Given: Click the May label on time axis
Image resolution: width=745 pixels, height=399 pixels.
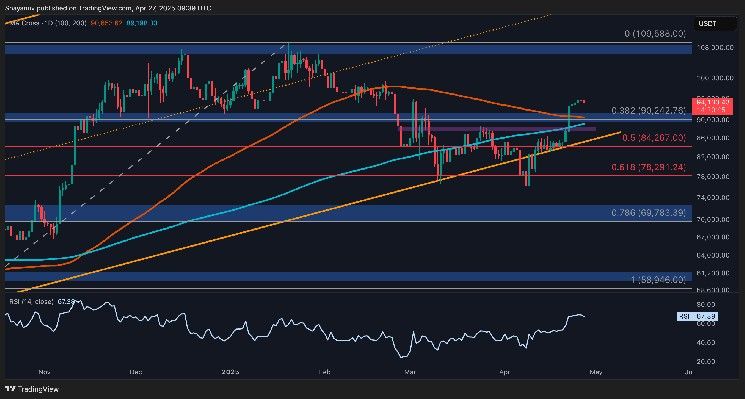Looking at the screenshot, I should 596,372.
